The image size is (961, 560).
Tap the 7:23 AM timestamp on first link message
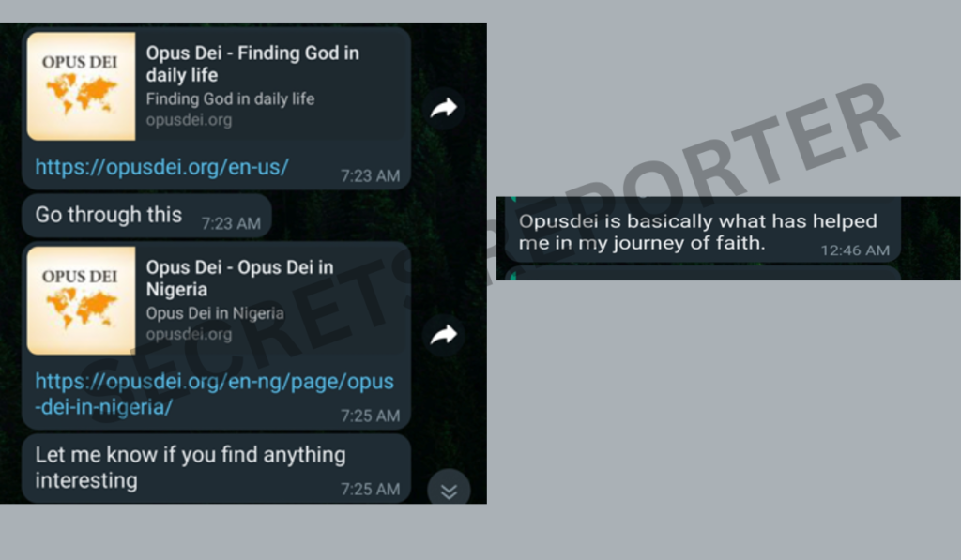(x=370, y=175)
